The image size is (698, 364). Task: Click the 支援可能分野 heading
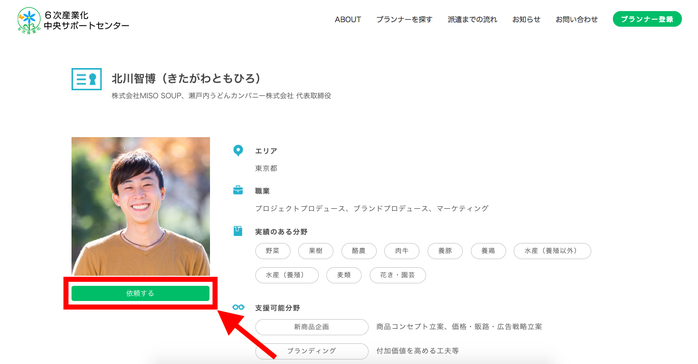click(x=278, y=308)
